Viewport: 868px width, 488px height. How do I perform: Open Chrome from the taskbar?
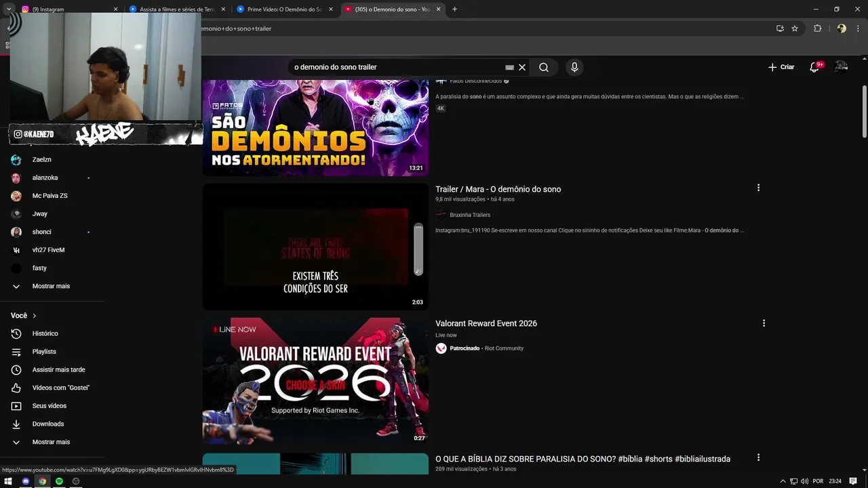coord(42,481)
